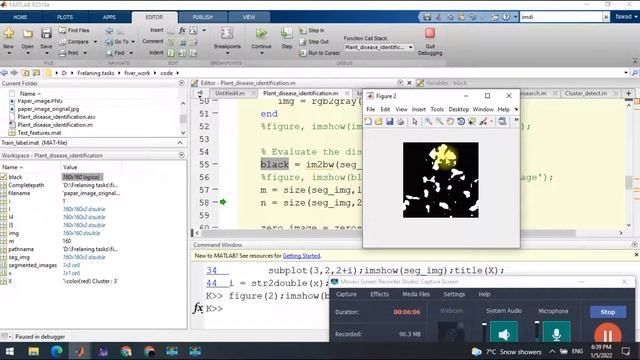The height and width of the screenshot is (360, 640).
Task: Click new figure icon in Figure 2 toolbar
Action: (368, 122)
